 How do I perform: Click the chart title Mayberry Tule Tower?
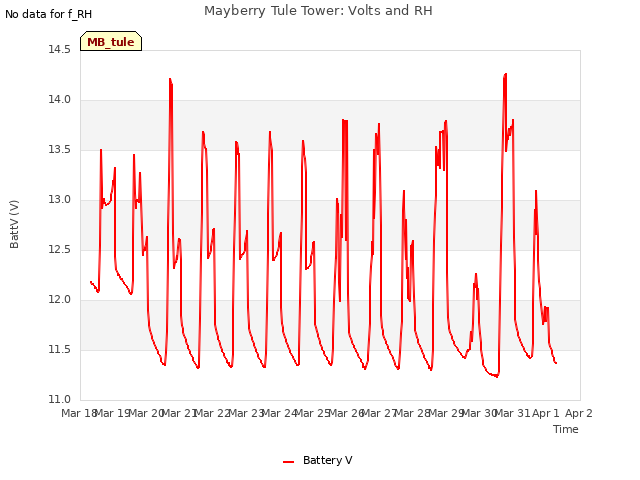318,11
